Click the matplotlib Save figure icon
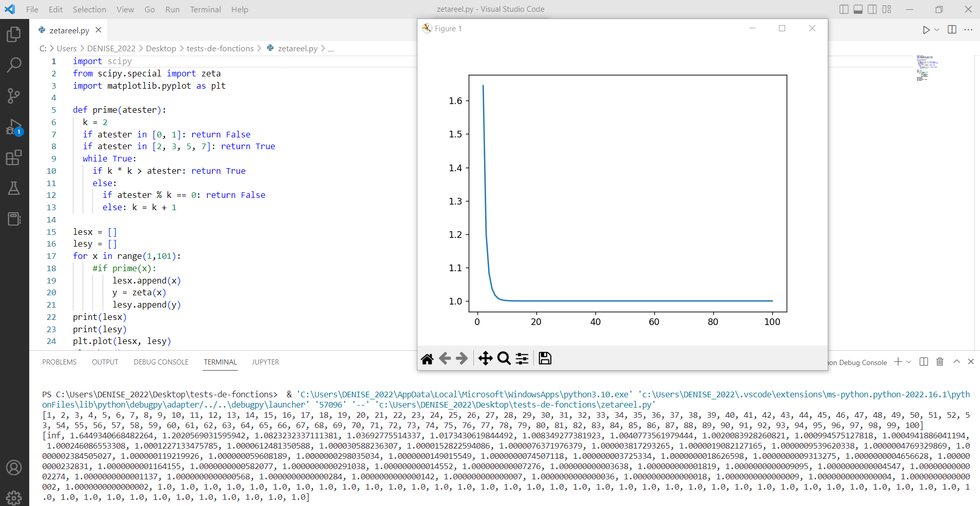 [x=545, y=358]
